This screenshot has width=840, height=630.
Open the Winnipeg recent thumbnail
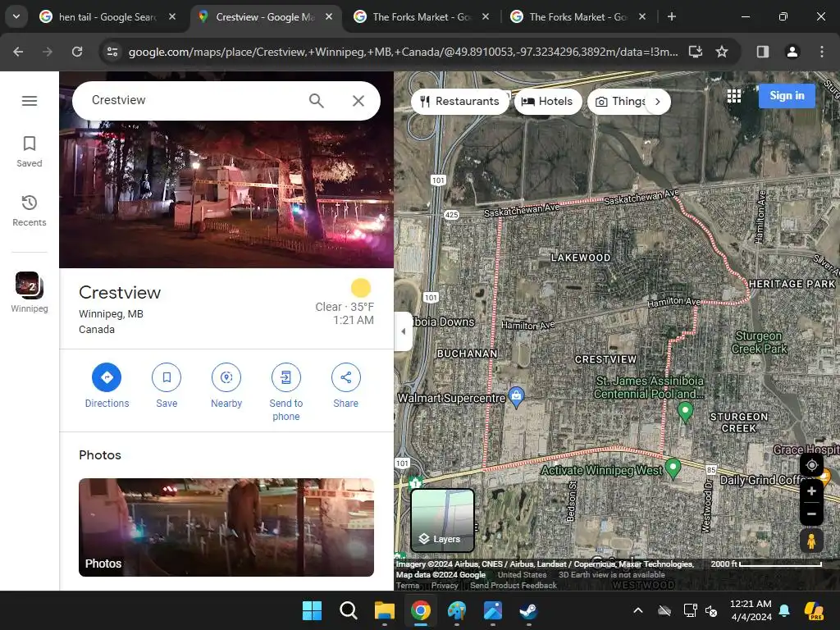click(30, 292)
